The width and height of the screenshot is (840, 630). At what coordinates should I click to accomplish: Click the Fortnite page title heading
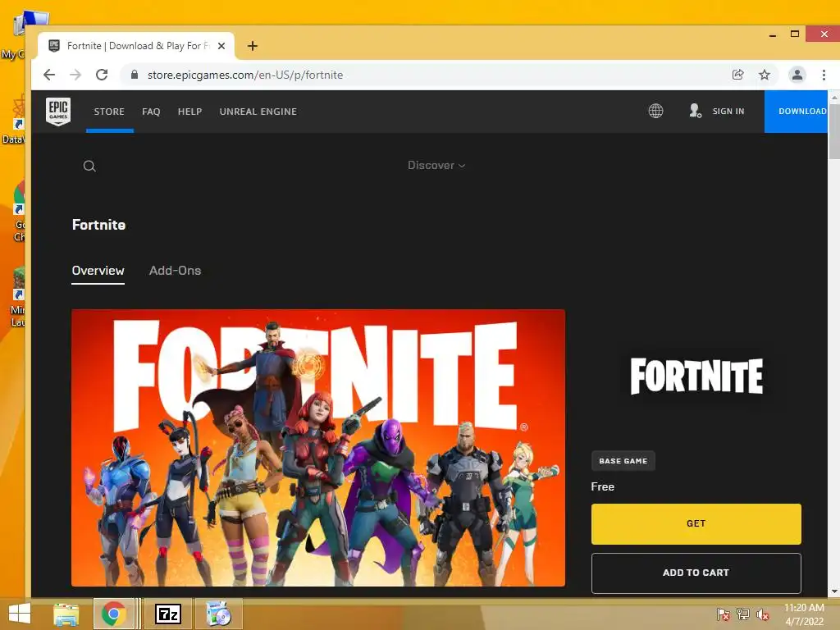98,225
